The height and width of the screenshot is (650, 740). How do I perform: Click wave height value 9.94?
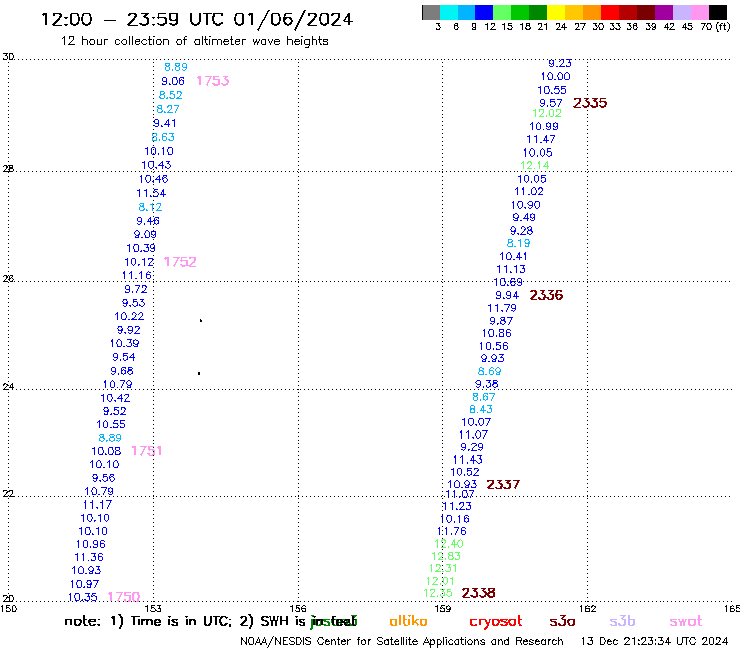507,295
